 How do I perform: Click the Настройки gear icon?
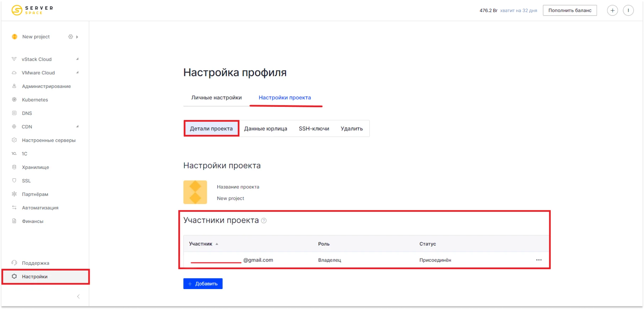tap(14, 276)
